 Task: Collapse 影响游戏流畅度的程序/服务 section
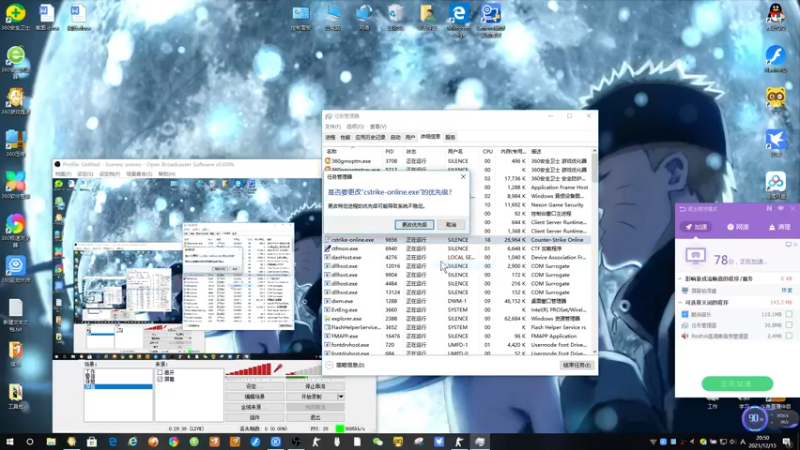(x=680, y=279)
